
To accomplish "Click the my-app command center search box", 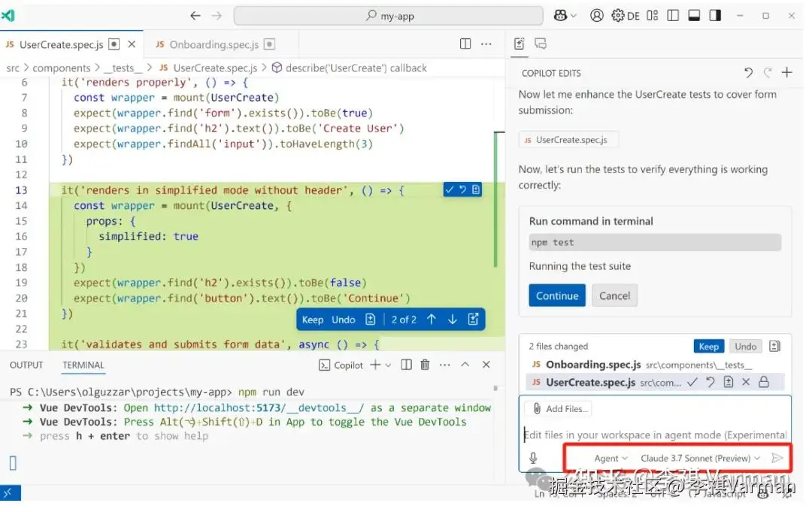I will click(x=389, y=16).
